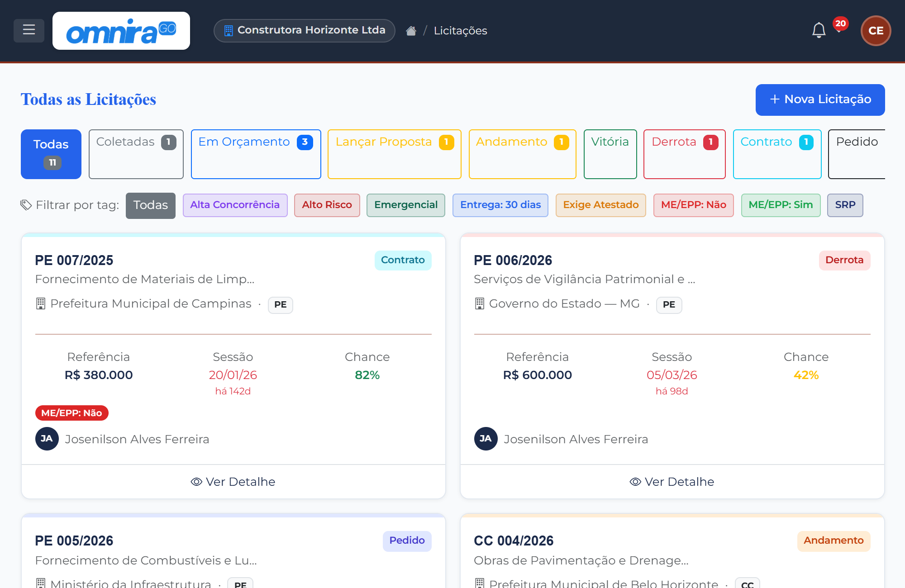Open the CC 004/2026 card title
The height and width of the screenshot is (588, 905).
514,541
